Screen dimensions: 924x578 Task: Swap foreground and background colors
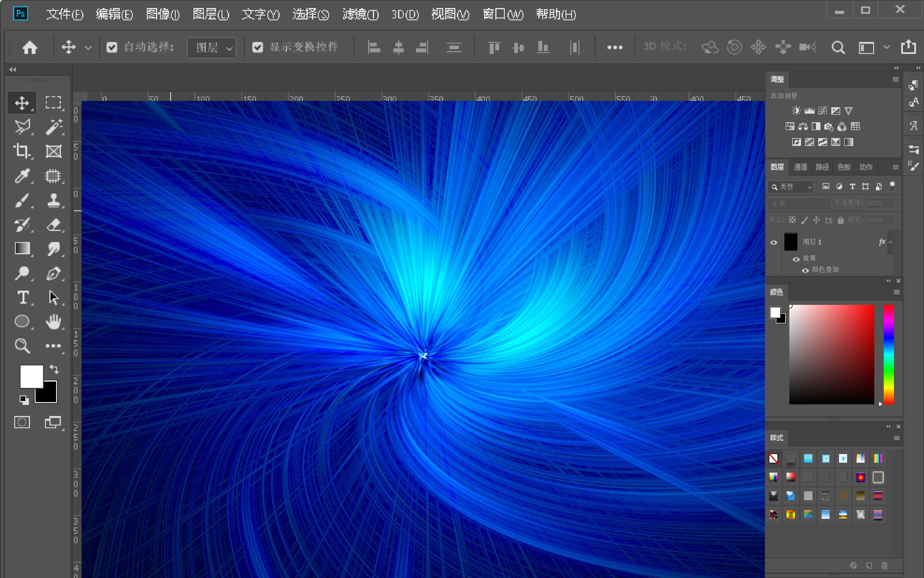point(54,369)
